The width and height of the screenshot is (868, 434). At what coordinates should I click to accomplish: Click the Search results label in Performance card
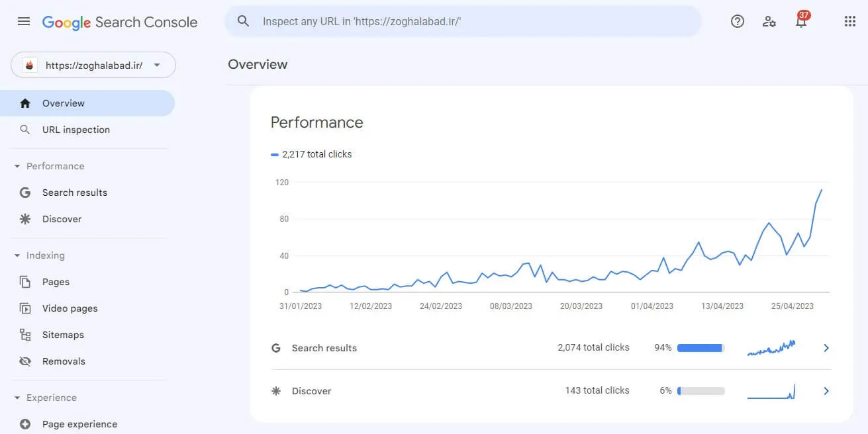324,348
